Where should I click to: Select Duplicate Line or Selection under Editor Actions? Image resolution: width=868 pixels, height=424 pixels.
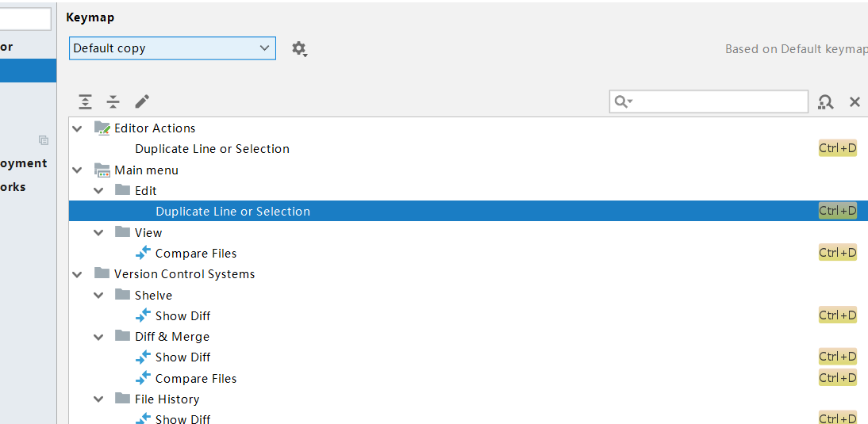coord(468,149)
